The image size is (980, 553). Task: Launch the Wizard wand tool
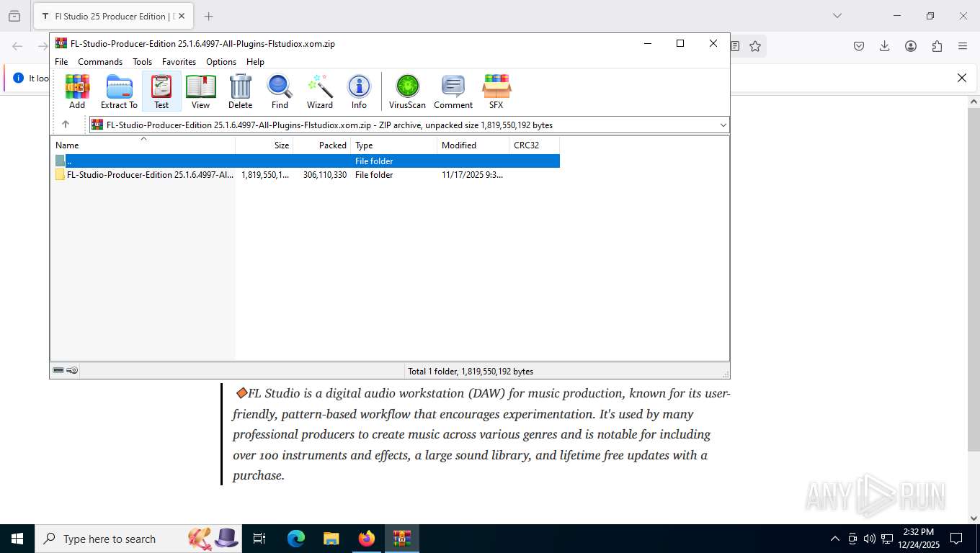[x=320, y=91]
